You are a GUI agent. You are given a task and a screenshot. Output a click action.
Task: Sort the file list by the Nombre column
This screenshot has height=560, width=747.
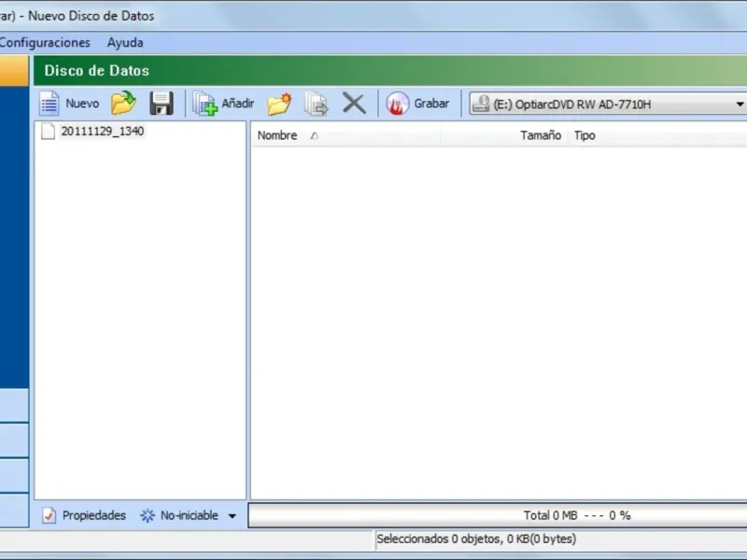346,135
